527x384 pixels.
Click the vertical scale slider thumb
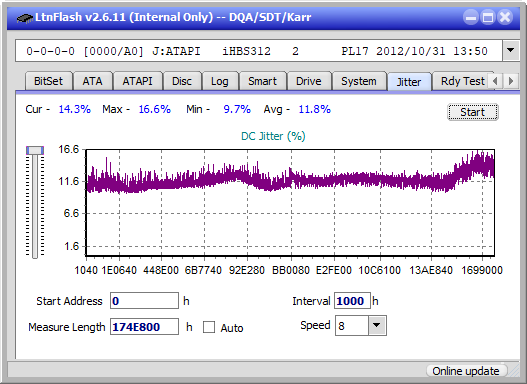pos(35,150)
